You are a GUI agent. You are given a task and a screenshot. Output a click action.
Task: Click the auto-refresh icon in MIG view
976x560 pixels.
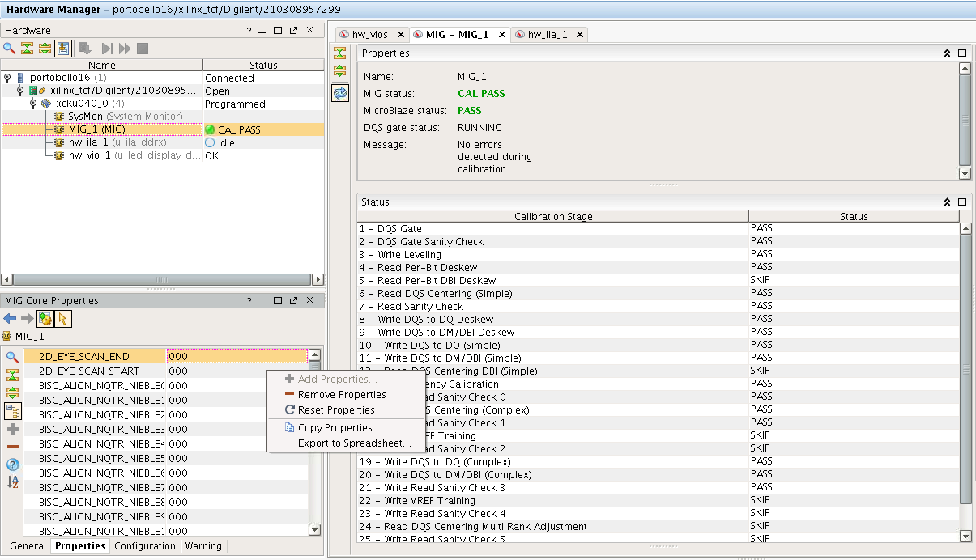pyautogui.click(x=340, y=93)
